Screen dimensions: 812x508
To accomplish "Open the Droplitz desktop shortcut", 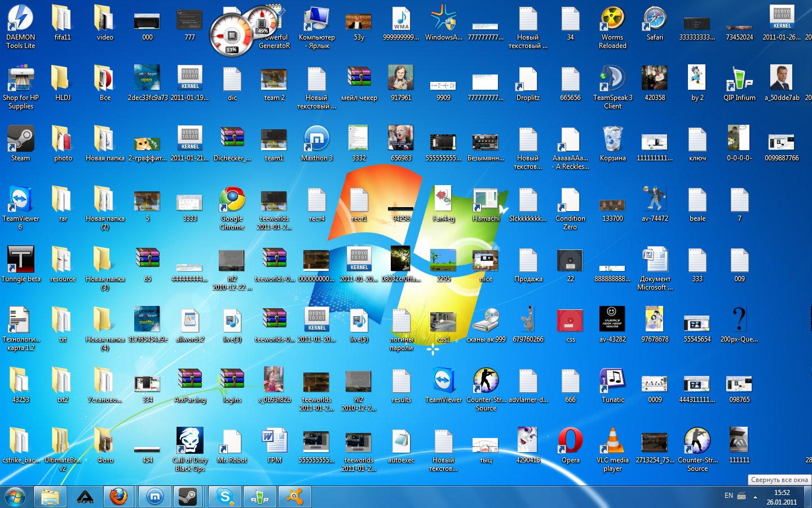I will 528,83.
